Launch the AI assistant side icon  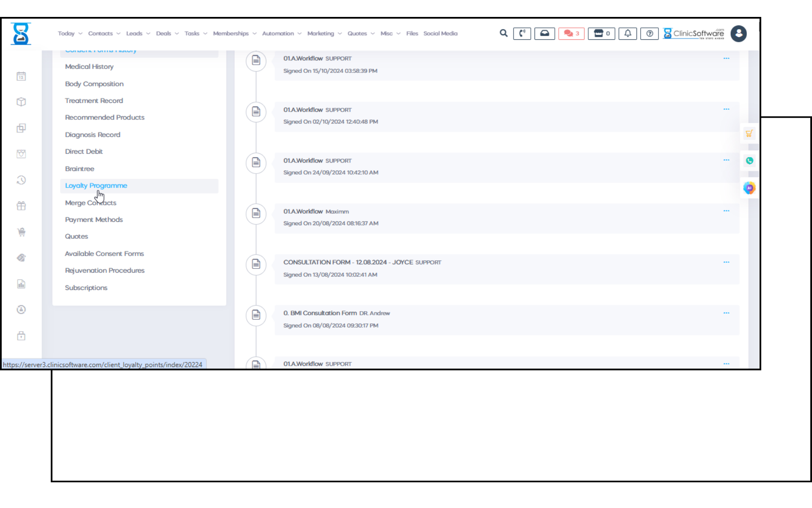click(749, 188)
